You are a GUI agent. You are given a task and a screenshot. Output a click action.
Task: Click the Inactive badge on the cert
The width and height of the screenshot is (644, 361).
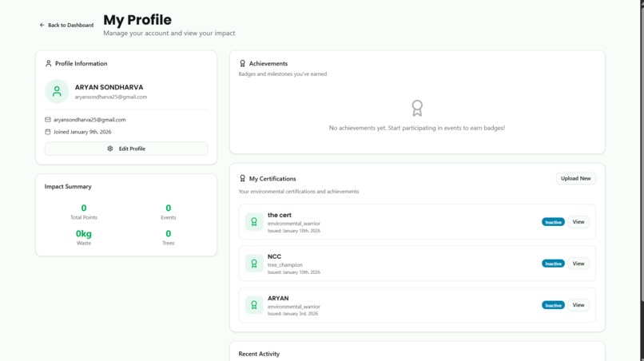tap(553, 222)
